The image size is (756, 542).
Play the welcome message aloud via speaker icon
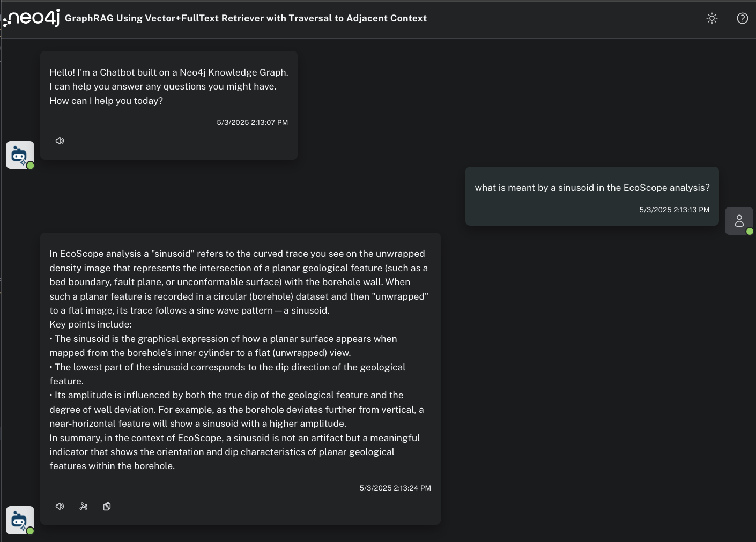pyautogui.click(x=60, y=140)
